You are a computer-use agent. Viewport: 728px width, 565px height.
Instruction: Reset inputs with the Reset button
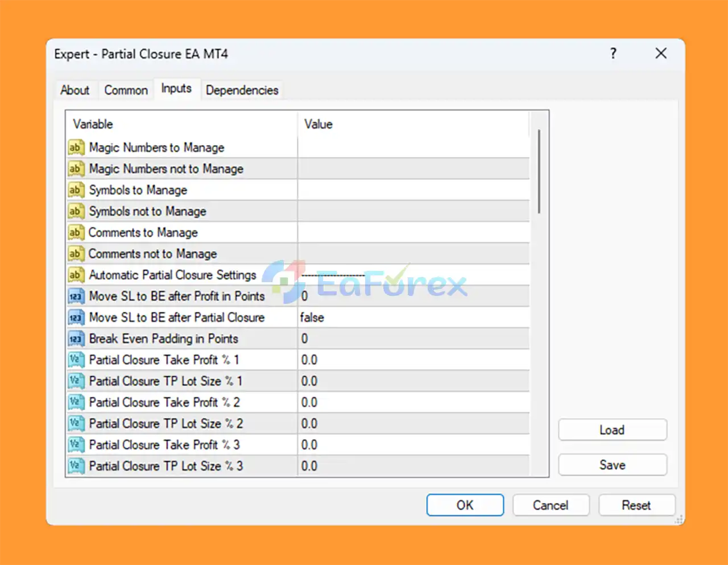636,505
